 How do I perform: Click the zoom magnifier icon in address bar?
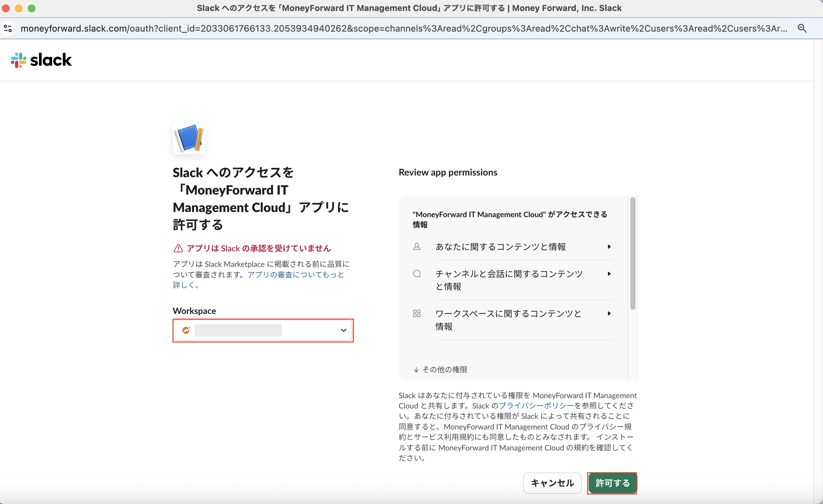[x=802, y=28]
